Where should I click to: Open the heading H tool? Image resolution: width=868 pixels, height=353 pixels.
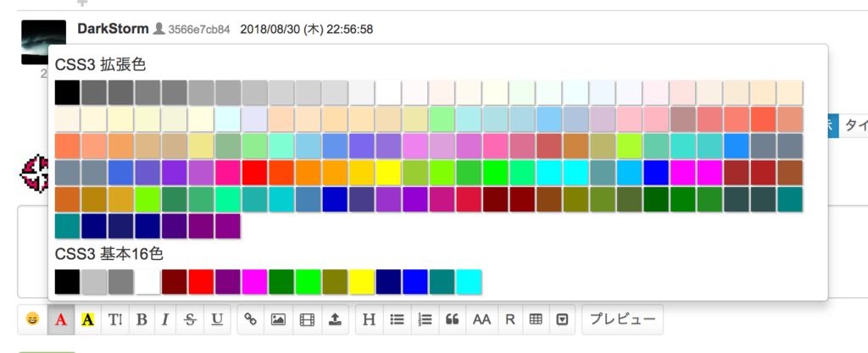click(369, 320)
